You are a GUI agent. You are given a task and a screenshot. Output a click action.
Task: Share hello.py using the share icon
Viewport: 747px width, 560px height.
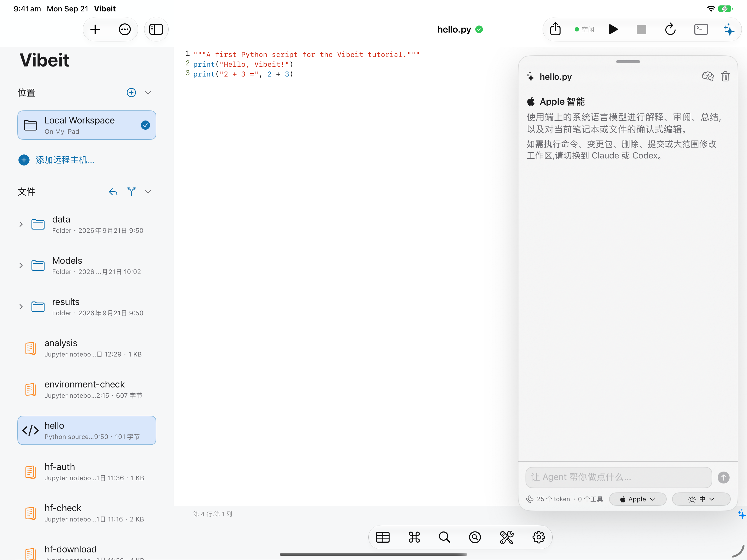pos(555,29)
